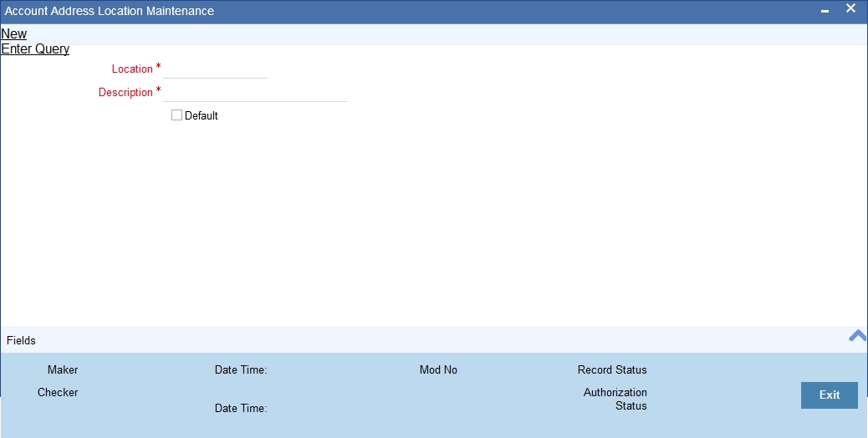Tick the Default checkbox
Viewport: 868px width, 438px height.
point(176,115)
